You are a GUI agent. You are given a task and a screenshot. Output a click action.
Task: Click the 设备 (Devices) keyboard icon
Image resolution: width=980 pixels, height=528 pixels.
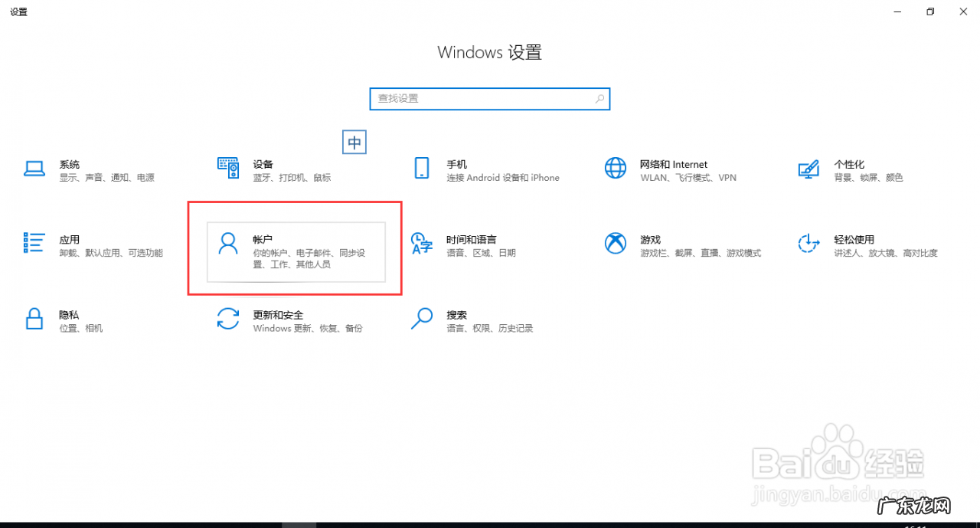tap(228, 169)
